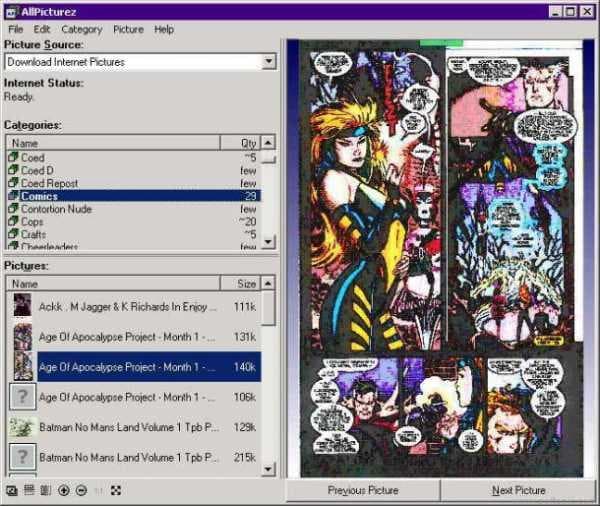This screenshot has height=506, width=600.
Task: Click the icon beside Cops category
Action: (13, 221)
